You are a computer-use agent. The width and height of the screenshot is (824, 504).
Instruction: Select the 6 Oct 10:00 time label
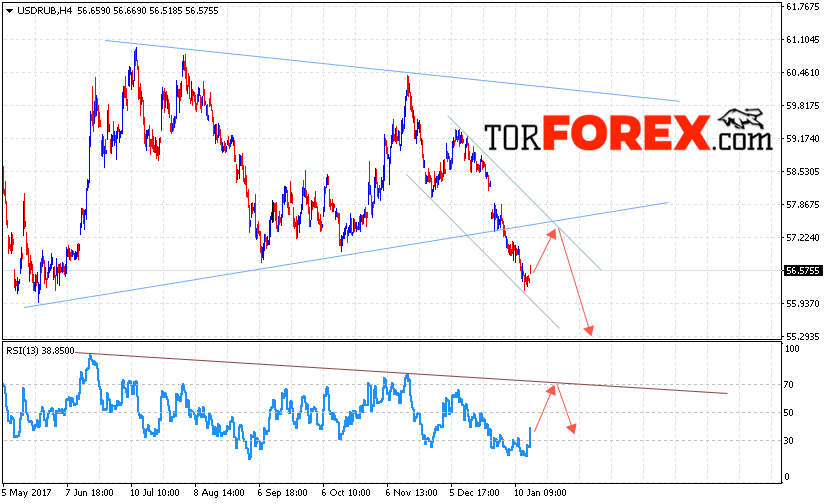click(346, 493)
